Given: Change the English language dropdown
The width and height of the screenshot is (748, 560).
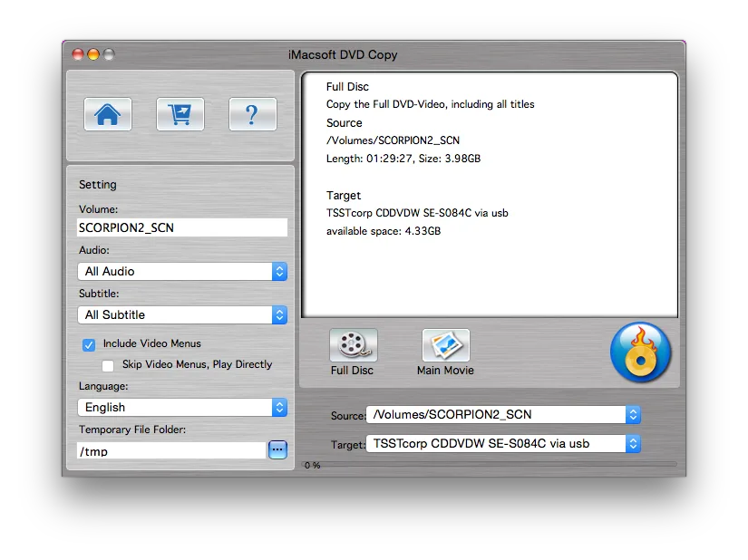Looking at the screenshot, I should coord(182,407).
